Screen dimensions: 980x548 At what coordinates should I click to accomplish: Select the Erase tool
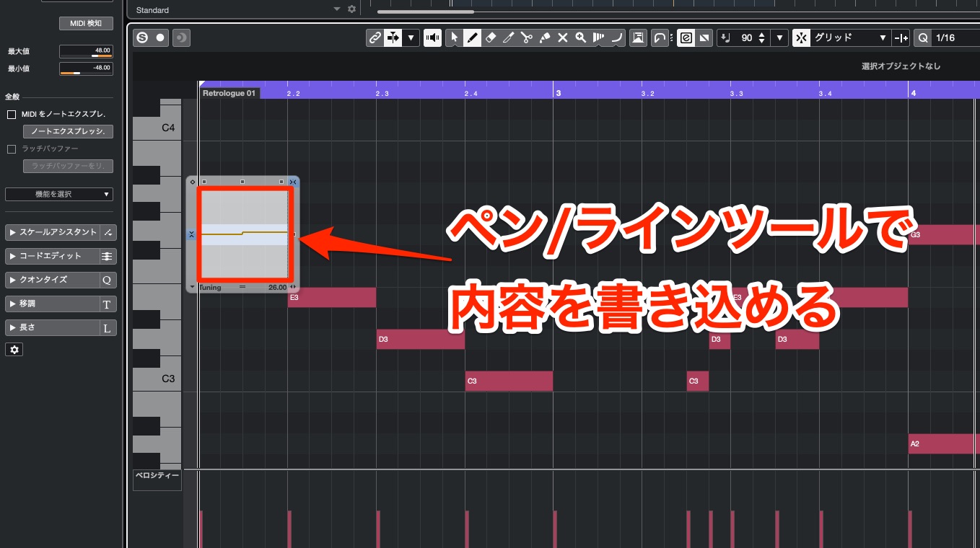[491, 37]
